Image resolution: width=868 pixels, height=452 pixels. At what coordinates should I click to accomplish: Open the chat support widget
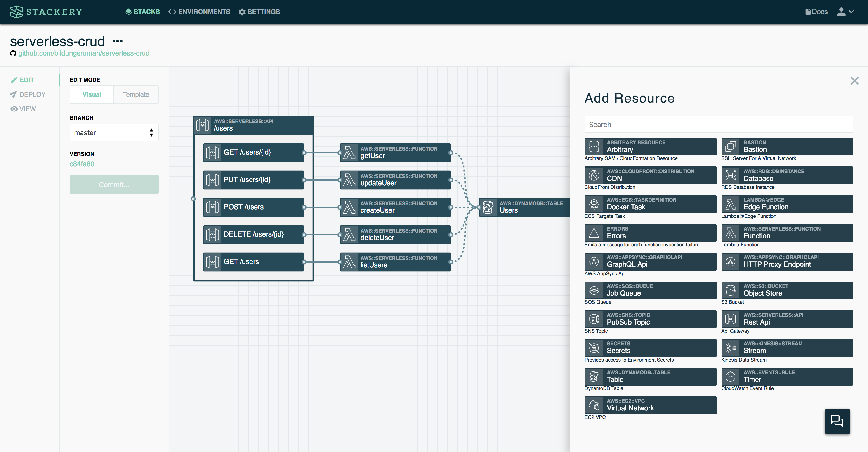837,421
